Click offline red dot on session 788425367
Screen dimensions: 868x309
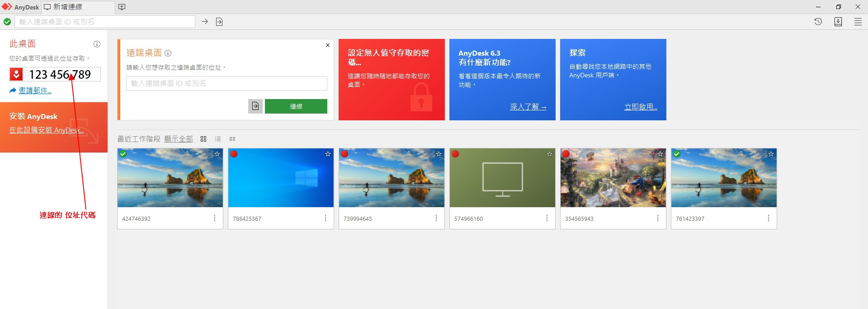234,154
